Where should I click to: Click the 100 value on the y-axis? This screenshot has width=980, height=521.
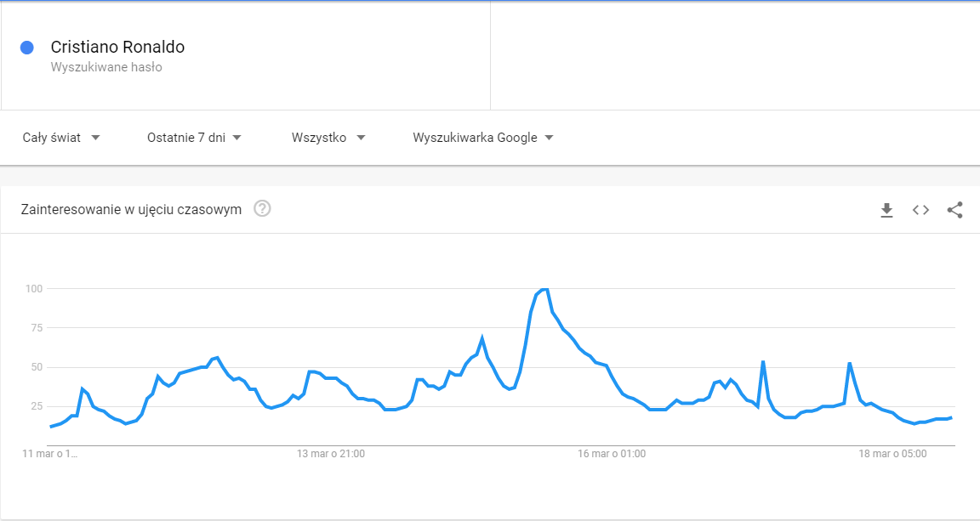tap(33, 289)
